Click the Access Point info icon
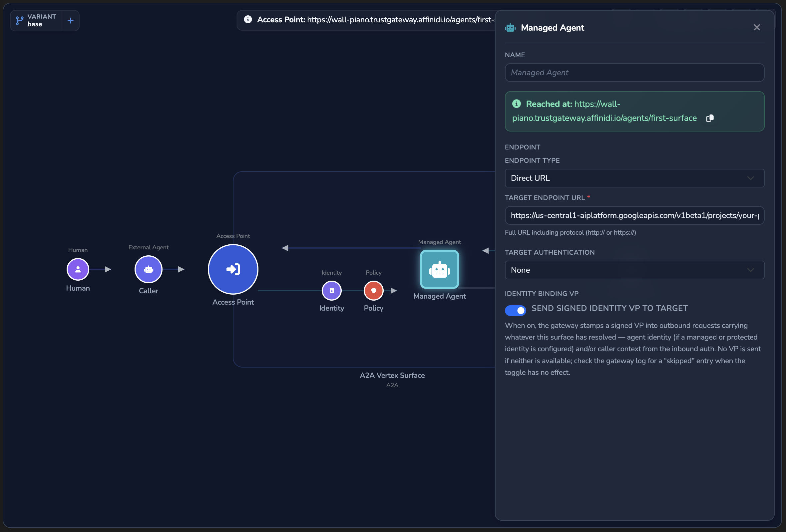 click(x=248, y=20)
